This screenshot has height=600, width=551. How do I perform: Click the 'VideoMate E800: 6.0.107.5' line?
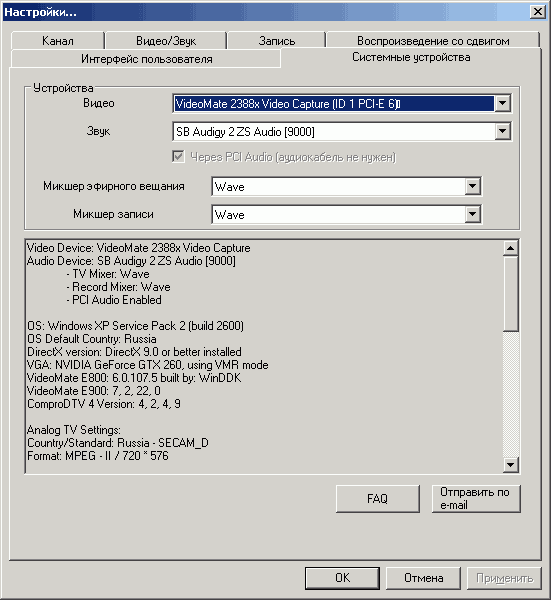point(134,378)
